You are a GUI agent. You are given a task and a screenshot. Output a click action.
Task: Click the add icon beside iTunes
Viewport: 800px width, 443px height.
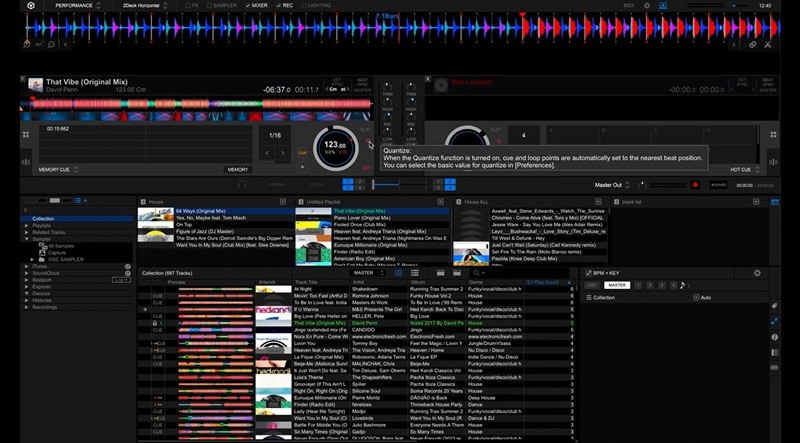[x=128, y=266]
